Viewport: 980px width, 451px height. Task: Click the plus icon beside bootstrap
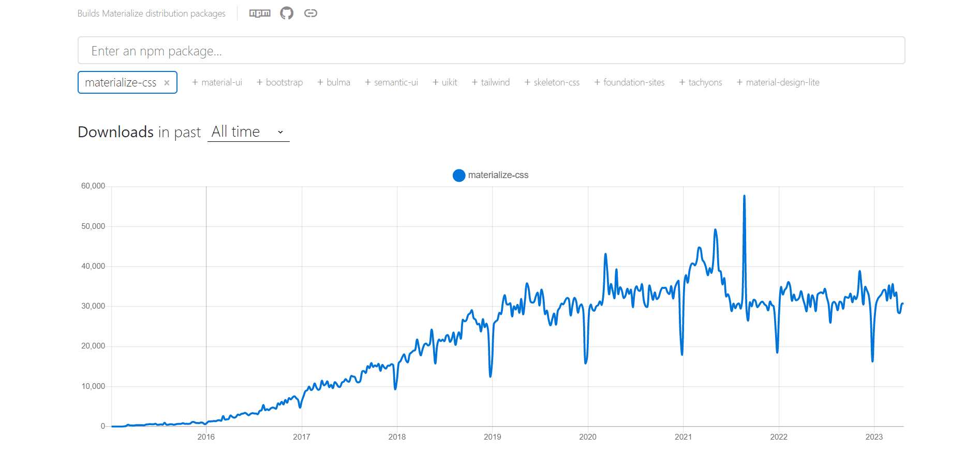259,82
